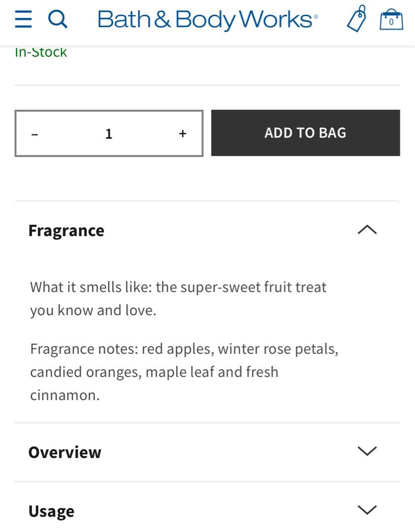Open the search magnifier icon

tap(58, 19)
